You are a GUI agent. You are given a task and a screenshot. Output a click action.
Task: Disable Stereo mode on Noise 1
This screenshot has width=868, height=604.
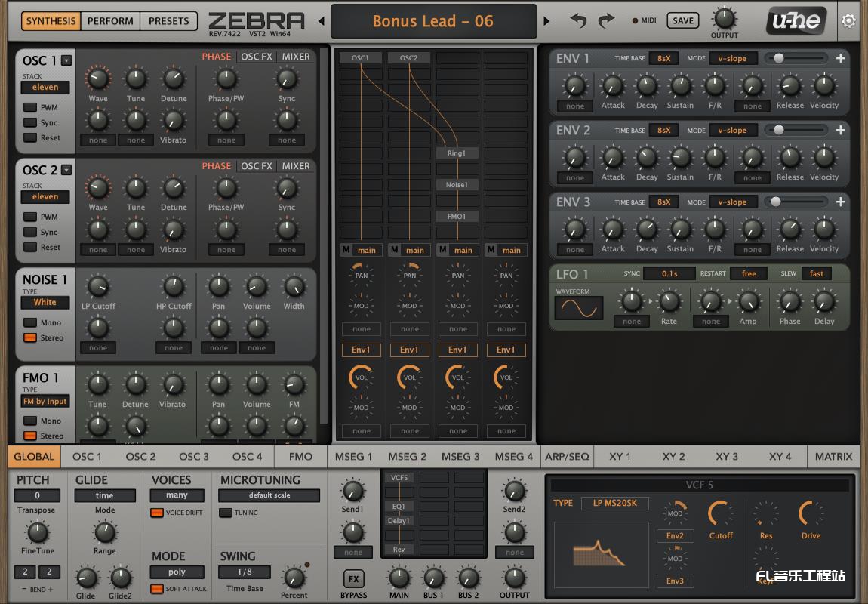(x=30, y=338)
